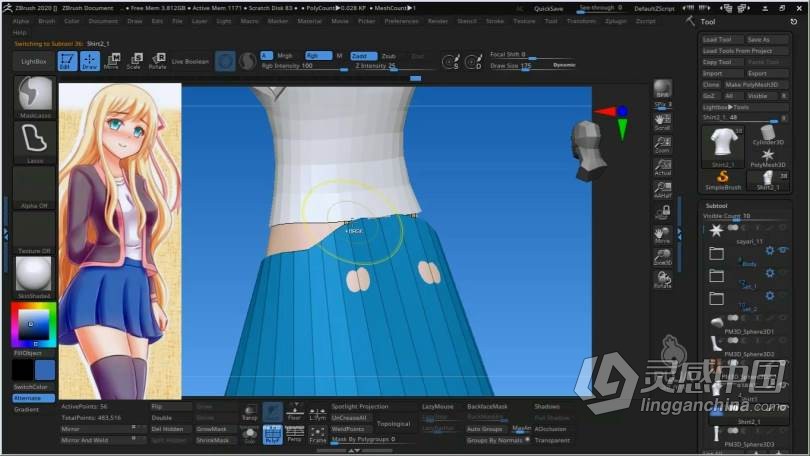Click Load Tools From Project
Screen dimensions: 810x456
coord(745,51)
